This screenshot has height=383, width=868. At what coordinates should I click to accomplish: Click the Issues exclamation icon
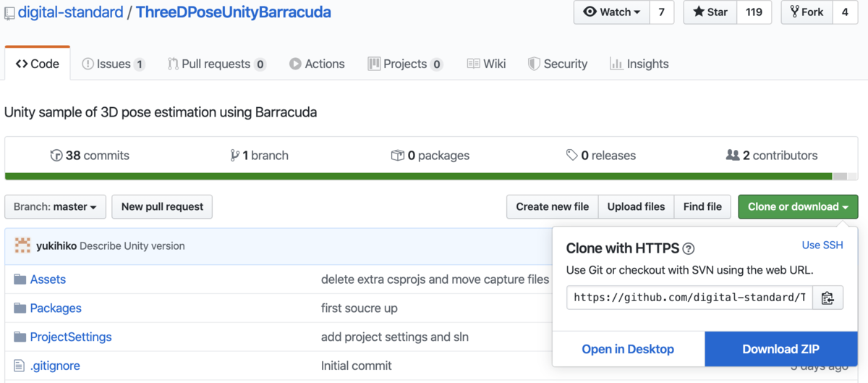tap(88, 64)
